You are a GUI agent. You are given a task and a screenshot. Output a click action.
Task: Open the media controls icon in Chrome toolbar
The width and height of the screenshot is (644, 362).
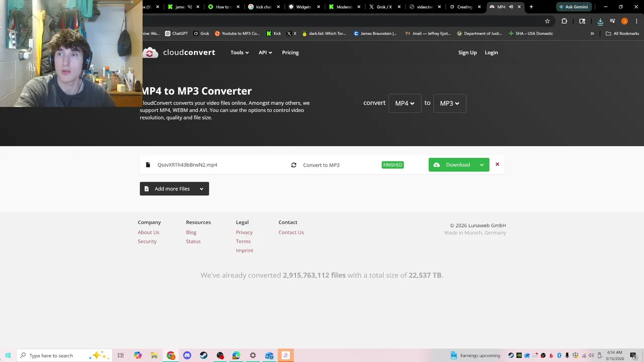[612, 21]
